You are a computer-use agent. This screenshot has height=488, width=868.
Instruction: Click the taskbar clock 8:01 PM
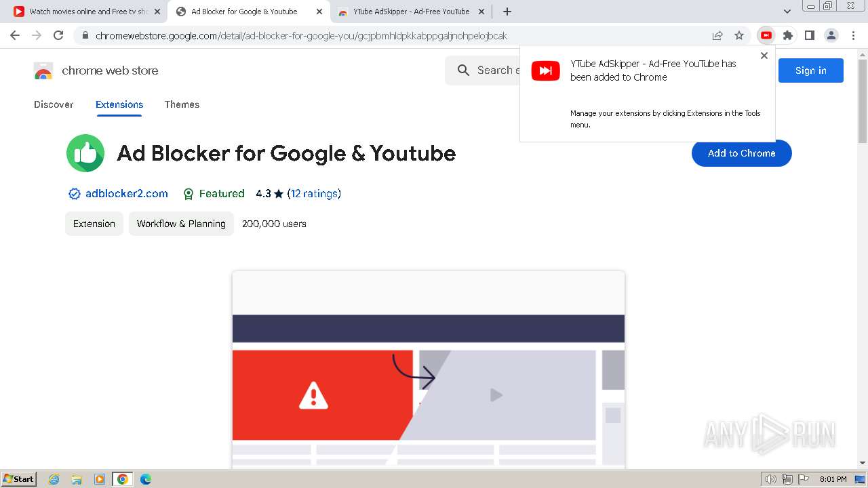[x=833, y=479]
